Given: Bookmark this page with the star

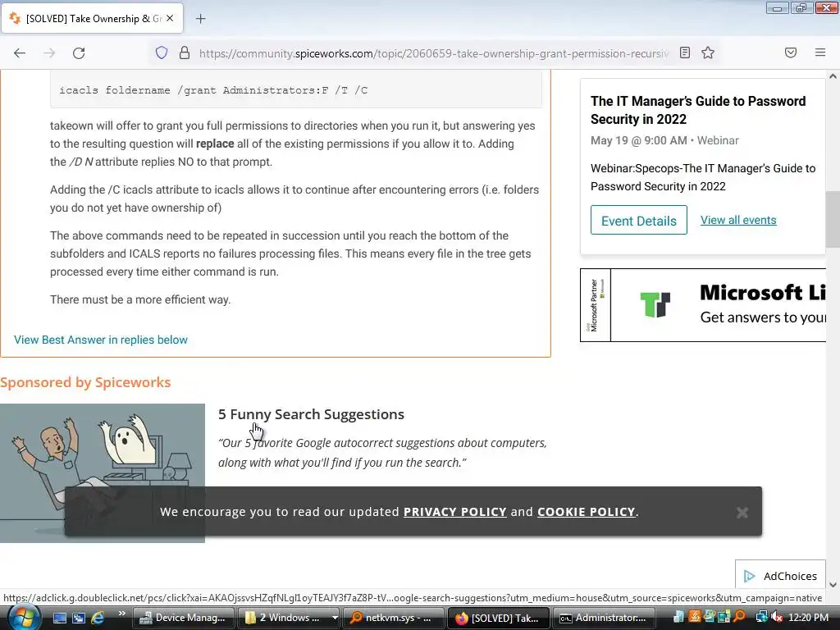Looking at the screenshot, I should point(708,53).
